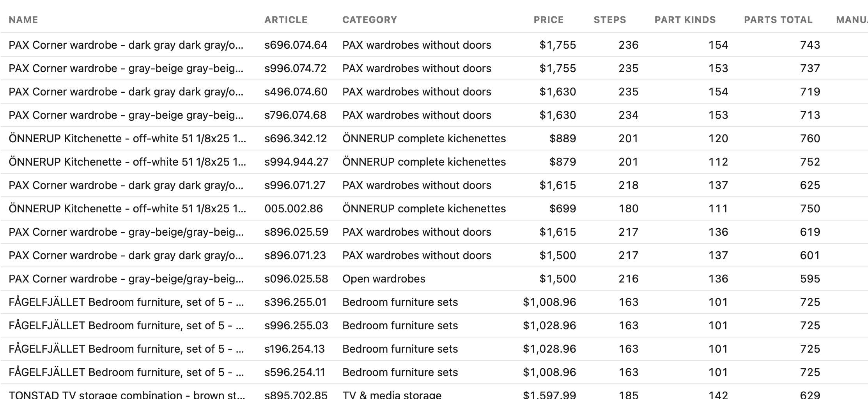Click the Open wardrobes category cell
The height and width of the screenshot is (399, 868).
384,279
